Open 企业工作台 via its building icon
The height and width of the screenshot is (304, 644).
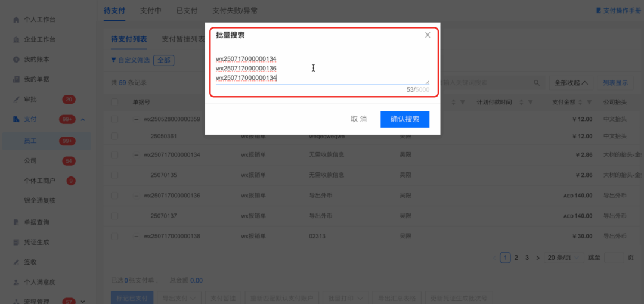[x=17, y=39]
